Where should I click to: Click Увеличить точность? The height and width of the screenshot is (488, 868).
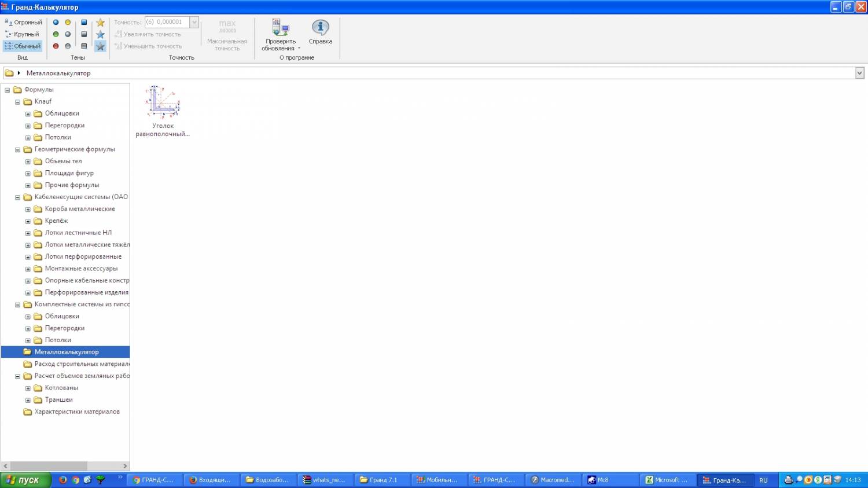point(148,34)
